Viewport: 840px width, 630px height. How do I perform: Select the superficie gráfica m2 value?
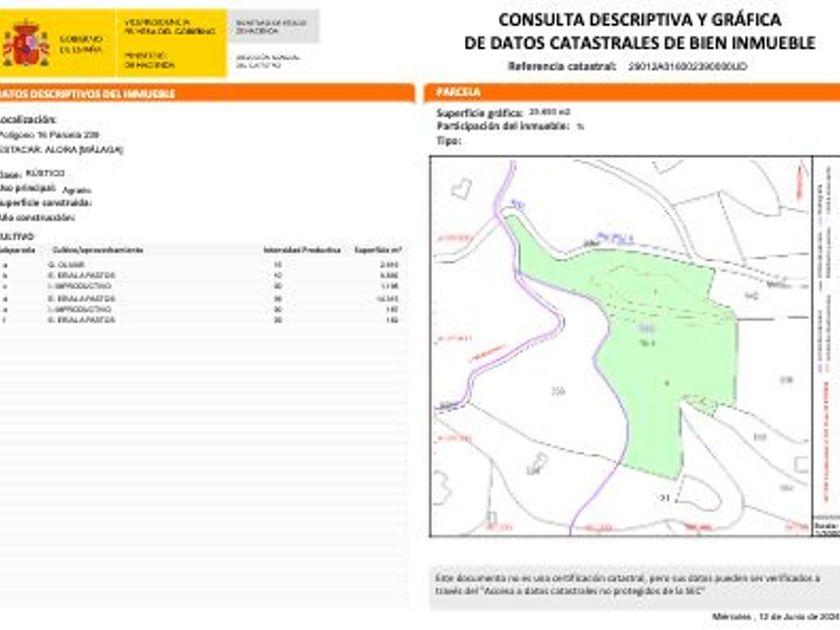550,112
